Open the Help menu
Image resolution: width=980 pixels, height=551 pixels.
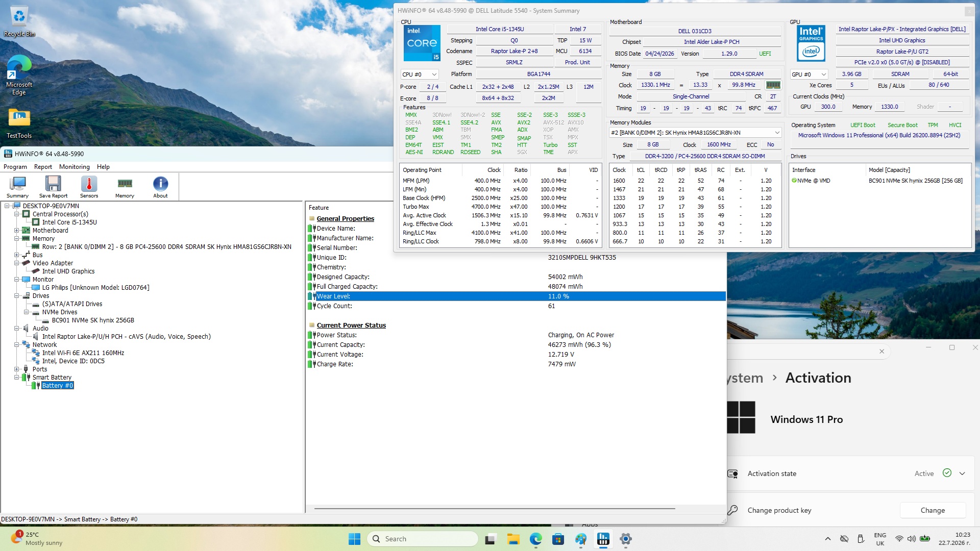[103, 167]
